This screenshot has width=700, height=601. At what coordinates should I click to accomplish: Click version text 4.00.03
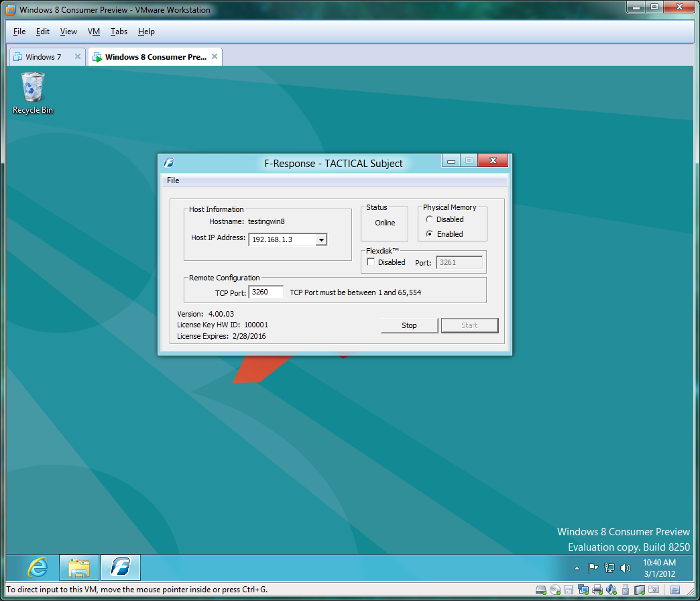click(221, 314)
